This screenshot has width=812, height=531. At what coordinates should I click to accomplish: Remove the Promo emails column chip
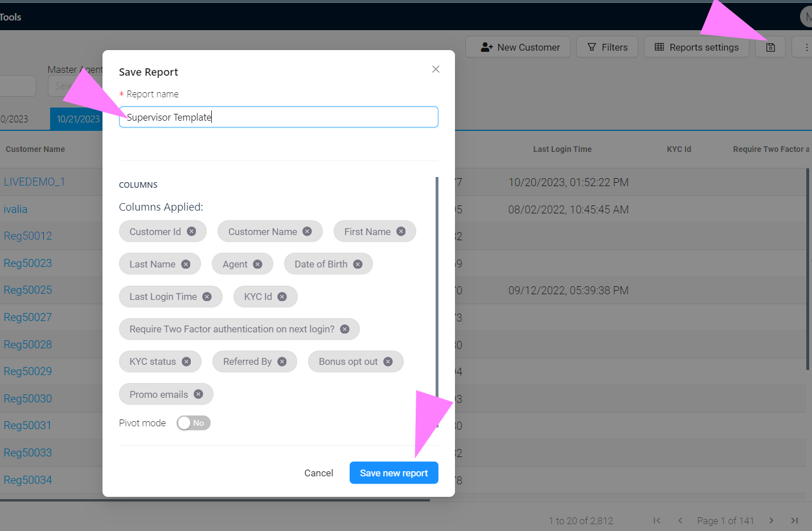pyautogui.click(x=198, y=394)
